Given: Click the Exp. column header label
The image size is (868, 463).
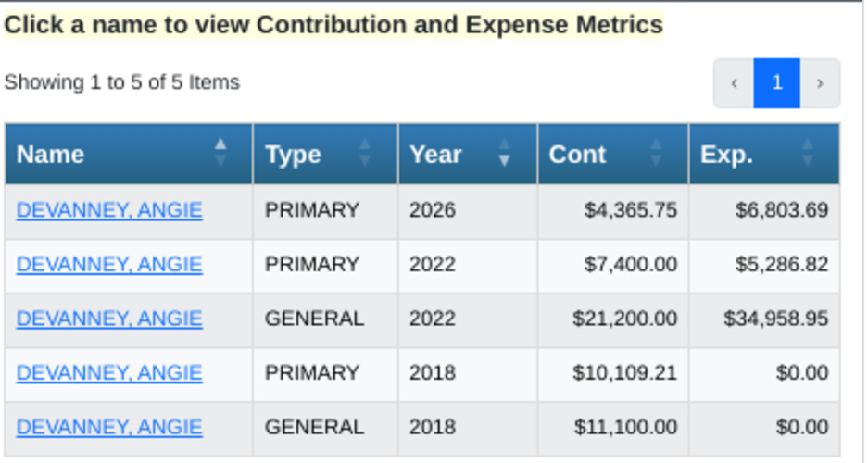Looking at the screenshot, I should pyautogui.click(x=727, y=155).
